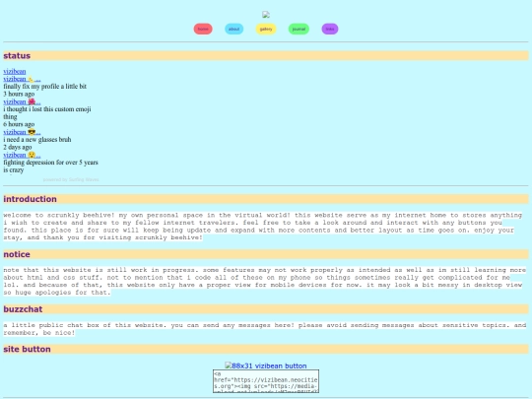
Task: Select the status section heading
Action: [x=266, y=55]
